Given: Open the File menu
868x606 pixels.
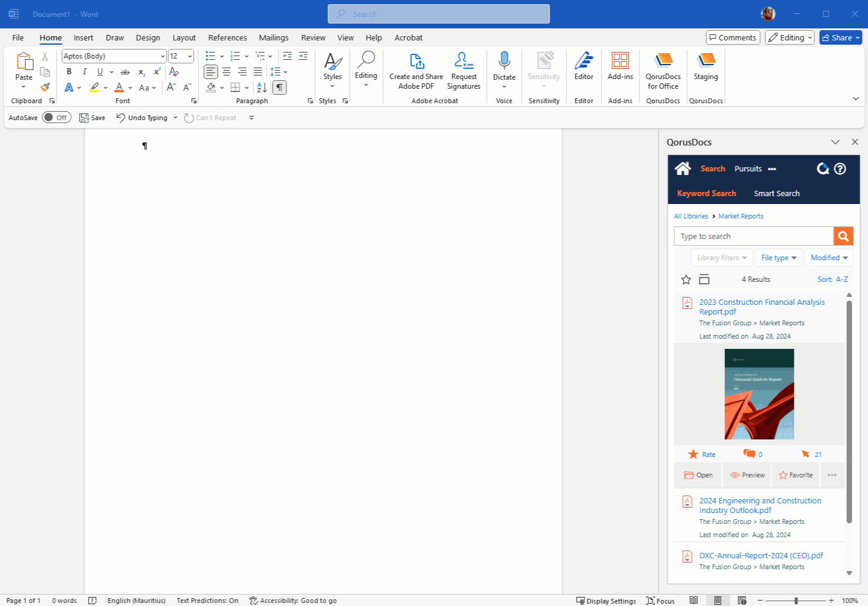Looking at the screenshot, I should coord(18,37).
